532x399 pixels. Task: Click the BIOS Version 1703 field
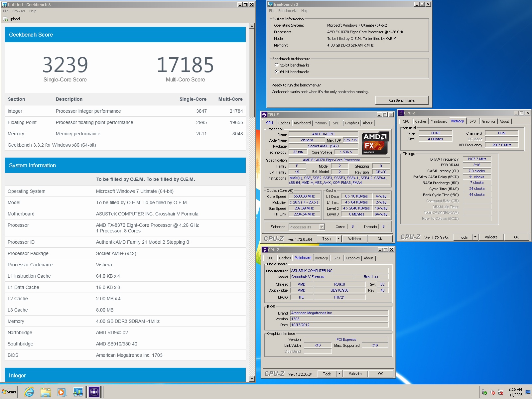339,319
